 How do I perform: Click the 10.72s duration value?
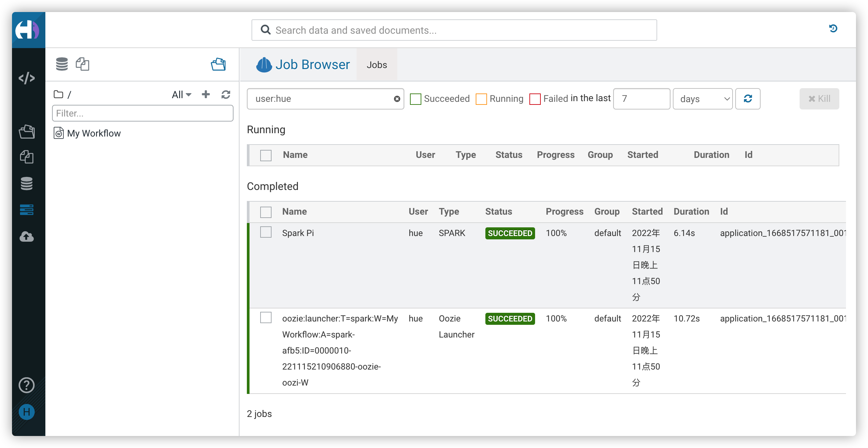click(687, 318)
